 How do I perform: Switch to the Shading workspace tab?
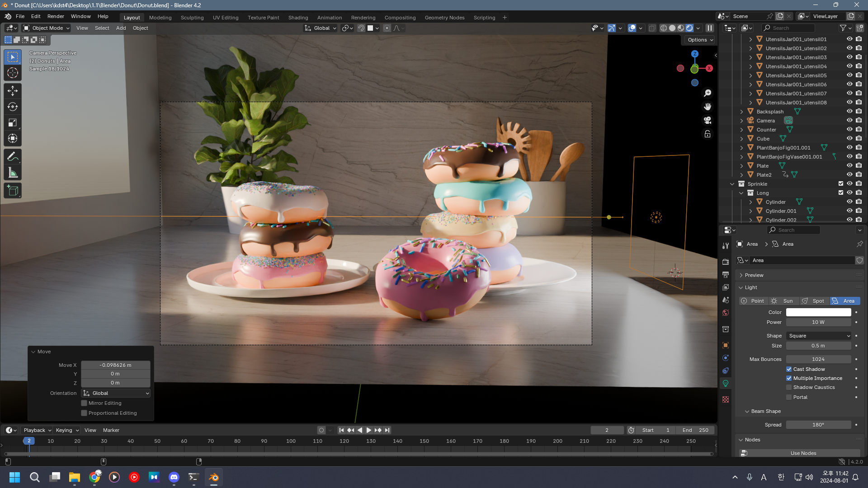click(x=298, y=18)
